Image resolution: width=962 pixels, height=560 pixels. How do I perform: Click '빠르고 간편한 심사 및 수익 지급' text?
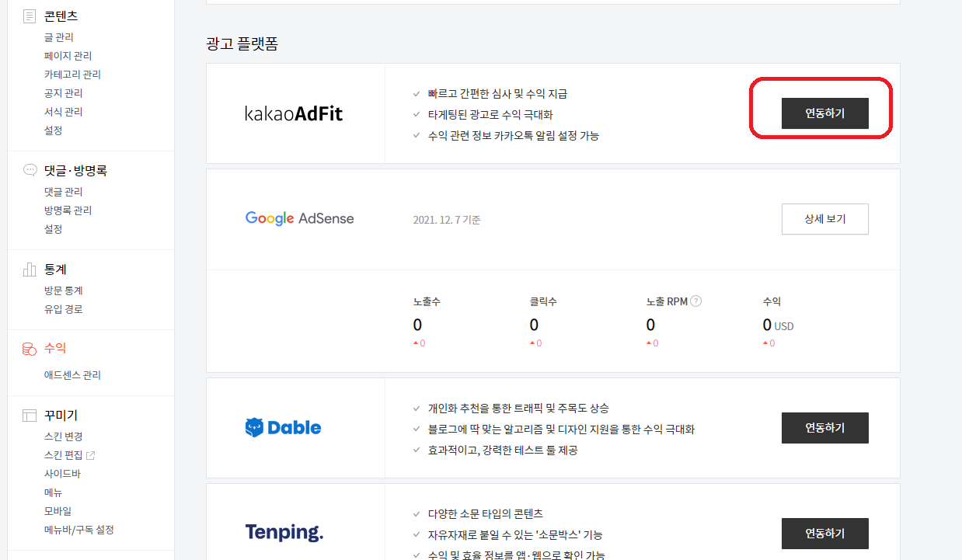click(x=497, y=93)
